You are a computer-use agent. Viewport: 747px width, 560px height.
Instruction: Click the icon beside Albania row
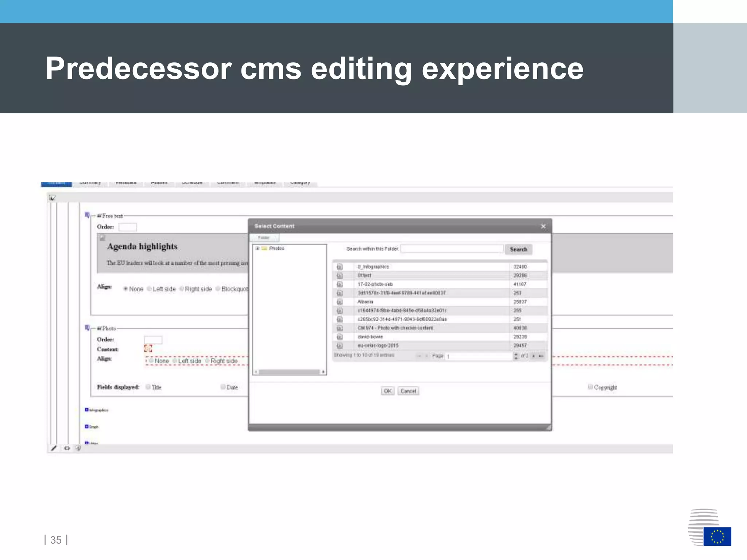[x=340, y=302]
